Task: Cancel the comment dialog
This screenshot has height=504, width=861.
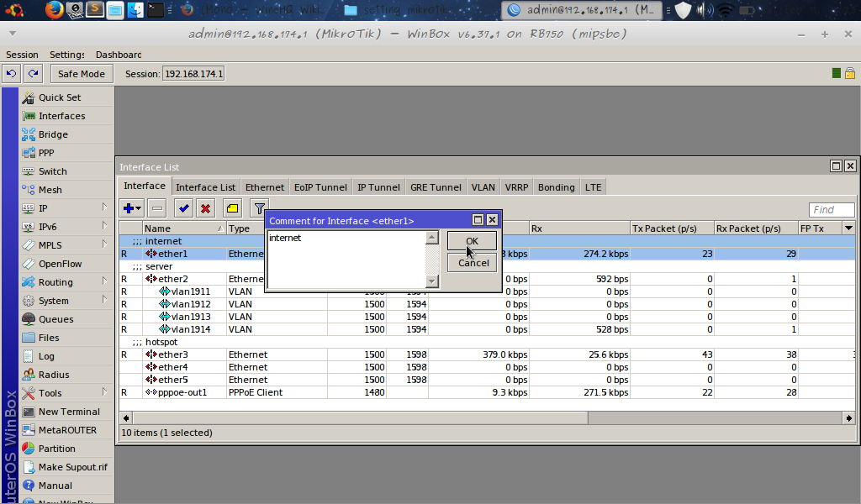Action: pyautogui.click(x=472, y=262)
